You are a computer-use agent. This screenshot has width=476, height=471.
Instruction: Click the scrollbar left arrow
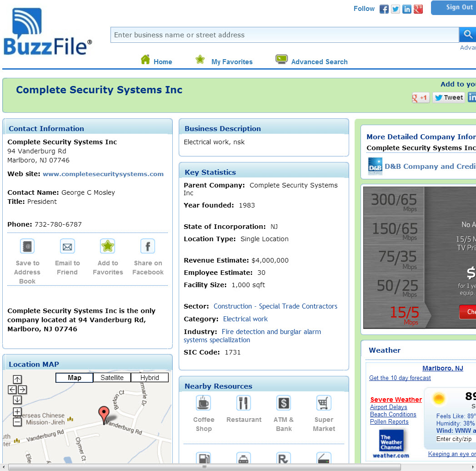[x=3, y=467]
